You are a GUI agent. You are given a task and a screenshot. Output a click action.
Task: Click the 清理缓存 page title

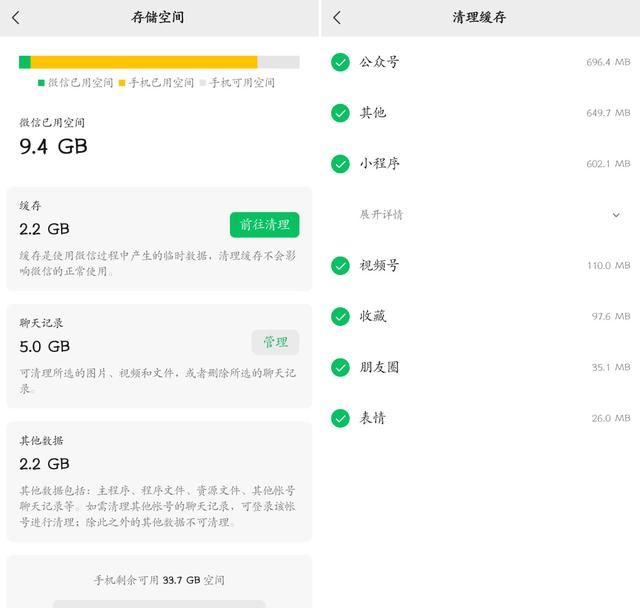pyautogui.click(x=479, y=17)
